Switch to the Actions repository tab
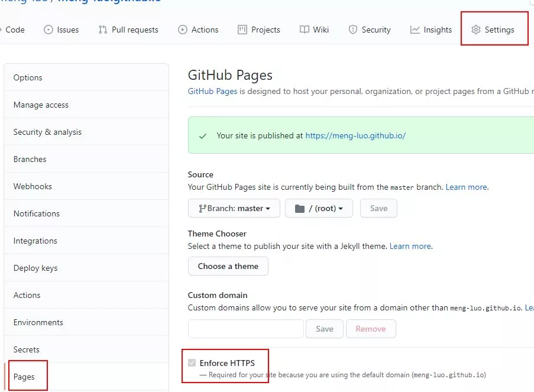Screen dimensions: 534x392 (198, 30)
